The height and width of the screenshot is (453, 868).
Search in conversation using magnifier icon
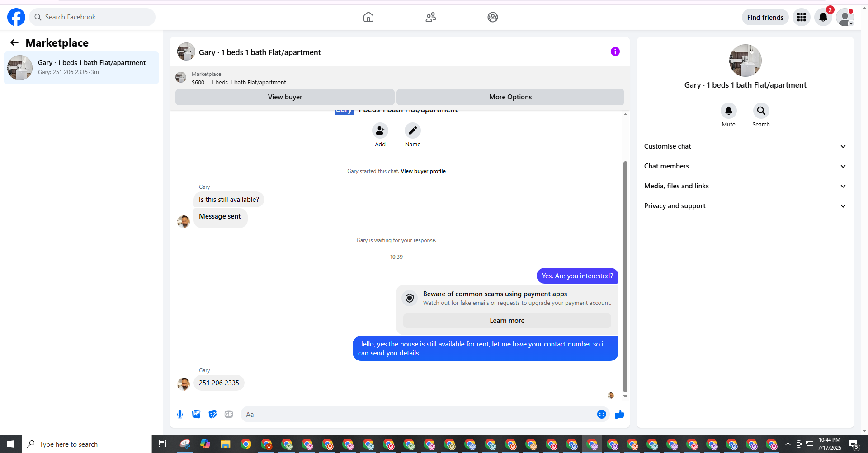[761, 111]
